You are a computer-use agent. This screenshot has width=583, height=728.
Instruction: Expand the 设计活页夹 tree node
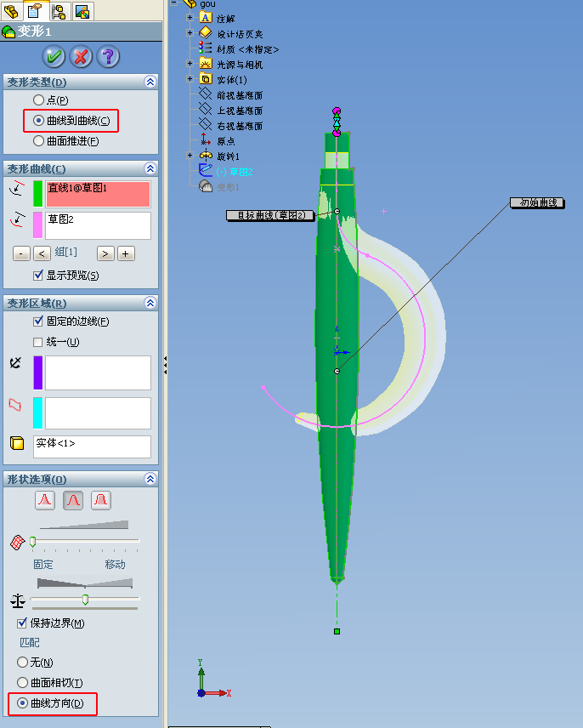190,33
